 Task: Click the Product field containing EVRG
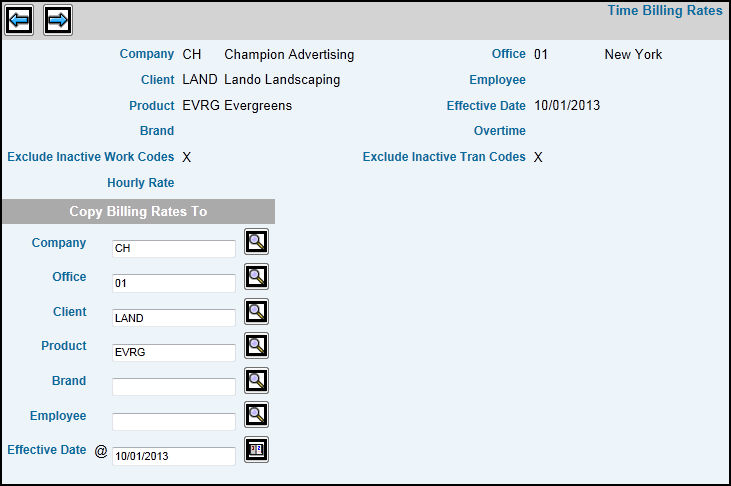(174, 352)
